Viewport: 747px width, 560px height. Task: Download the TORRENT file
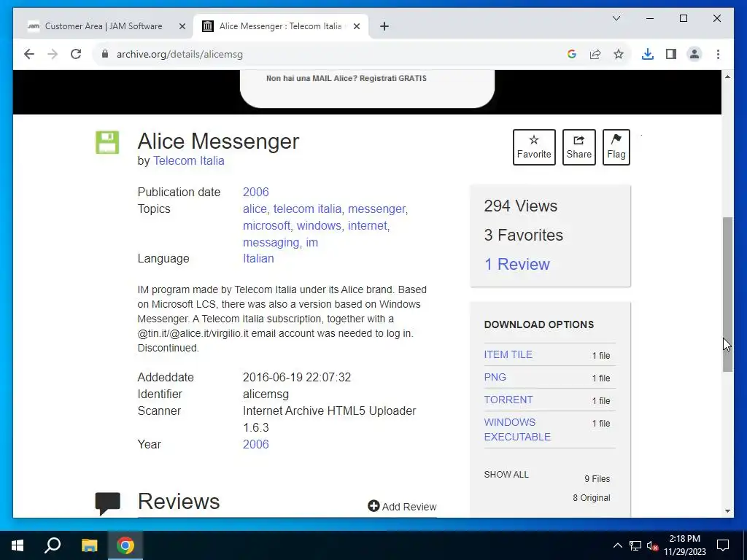tap(508, 400)
